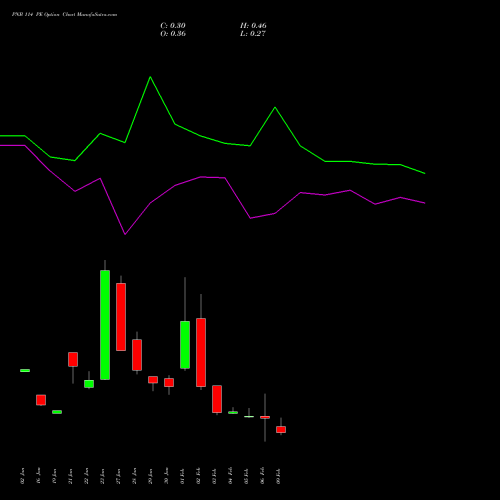The image size is (500, 500).
Task: Click the red candlestick above 27 Jan
Action: (x=121, y=317)
